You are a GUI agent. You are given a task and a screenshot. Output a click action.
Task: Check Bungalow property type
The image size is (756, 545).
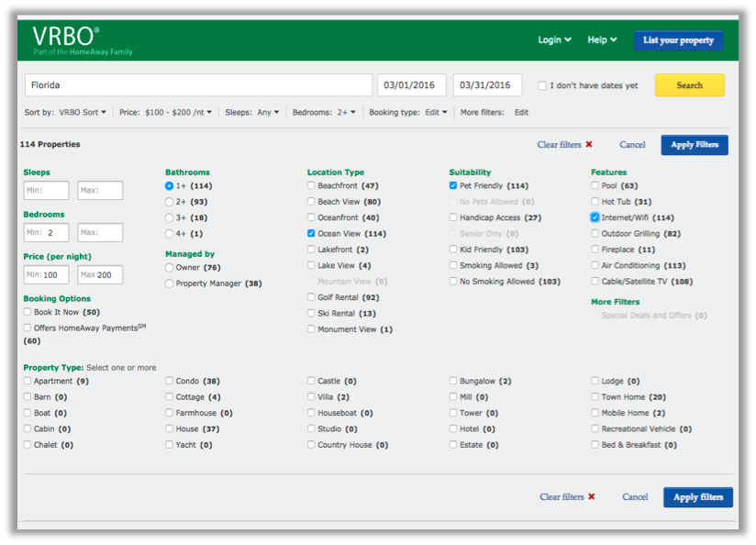click(453, 381)
